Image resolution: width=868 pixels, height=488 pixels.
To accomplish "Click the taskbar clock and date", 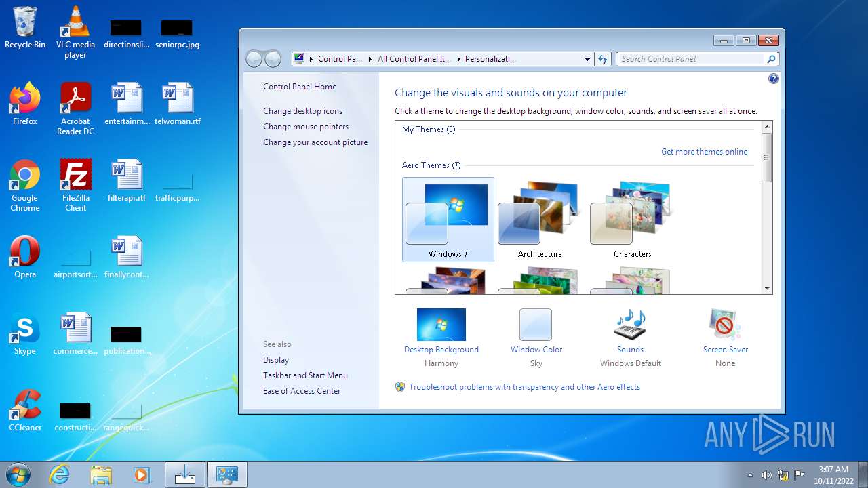I will (x=833, y=475).
